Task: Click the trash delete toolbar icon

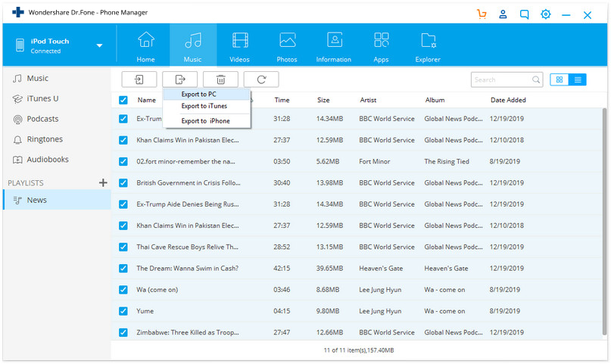Action: click(220, 79)
